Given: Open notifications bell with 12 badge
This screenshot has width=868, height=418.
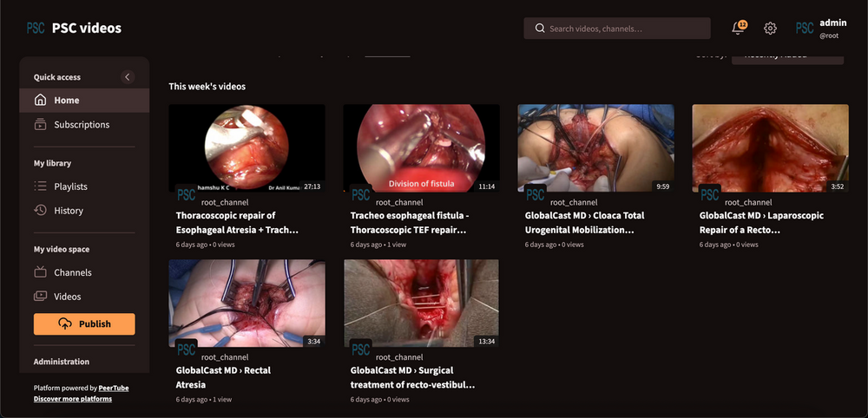Looking at the screenshot, I should [x=739, y=28].
